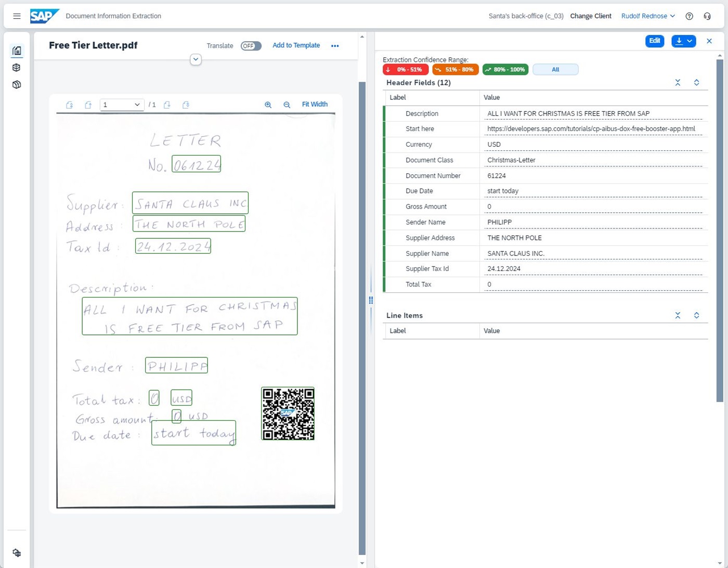
Task: Click Add to Template
Action: [x=296, y=45]
